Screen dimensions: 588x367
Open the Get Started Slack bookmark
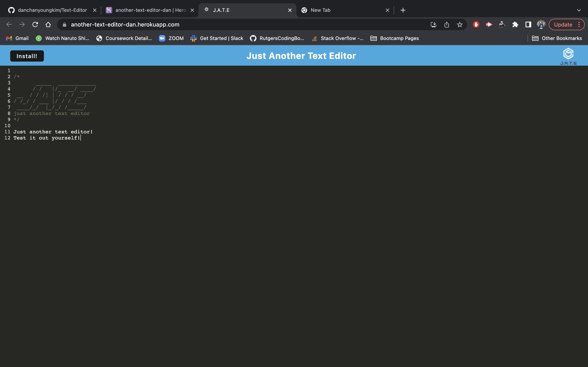[216, 38]
